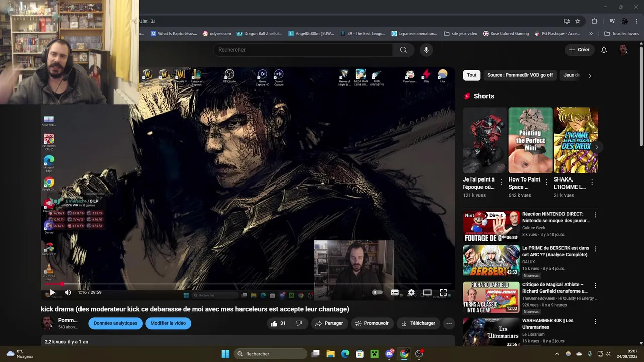Screen dimensions: 644x362
Task: Toggle subtitles in the video player
Action: [x=395, y=292]
